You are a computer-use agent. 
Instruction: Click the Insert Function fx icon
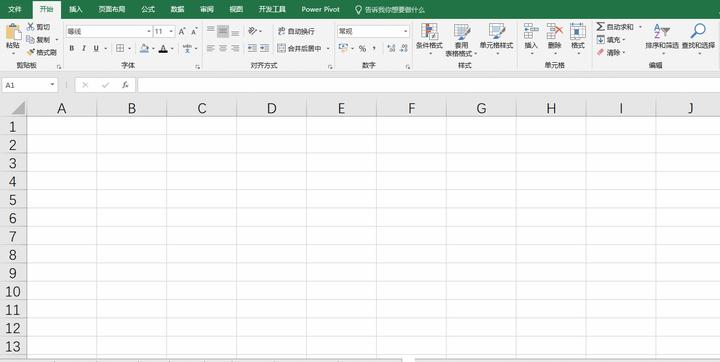click(x=125, y=85)
